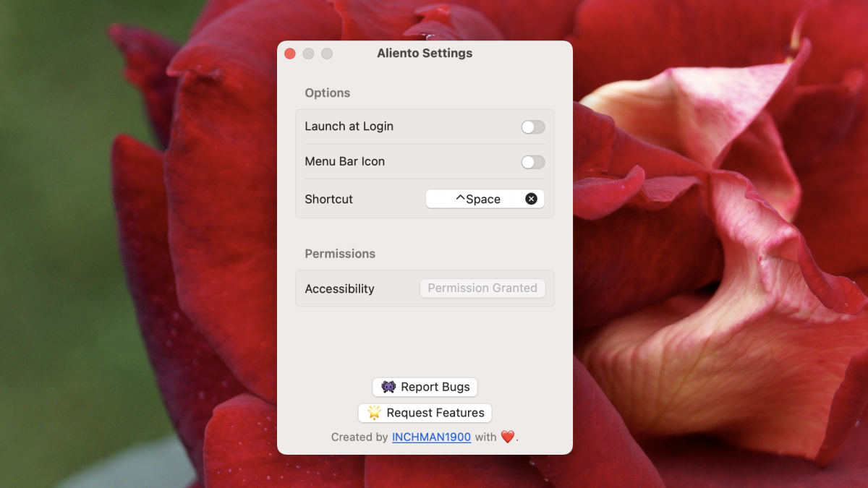This screenshot has height=488, width=868.
Task: Click the Permission Granted button
Action: (482, 288)
